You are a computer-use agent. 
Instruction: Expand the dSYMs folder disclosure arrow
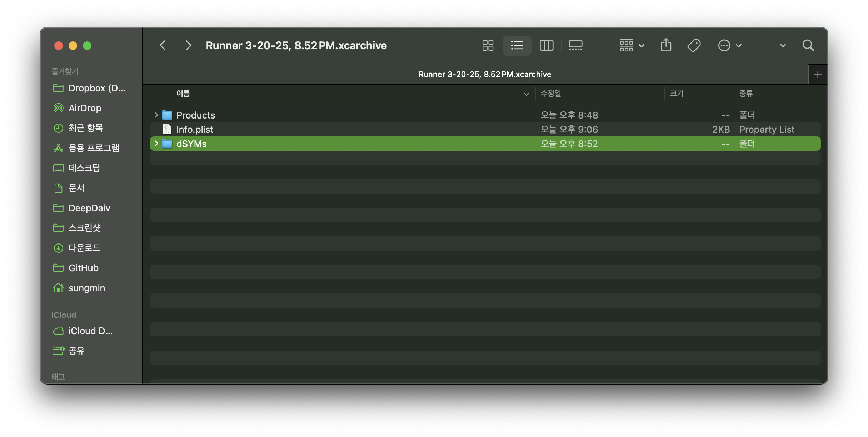point(156,144)
